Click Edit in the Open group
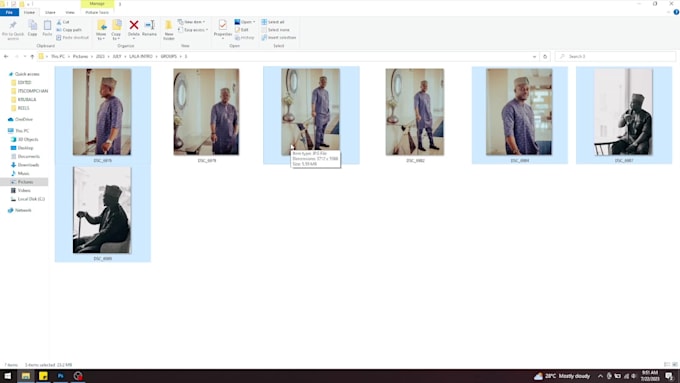This screenshot has width=680, height=383. tap(242, 30)
